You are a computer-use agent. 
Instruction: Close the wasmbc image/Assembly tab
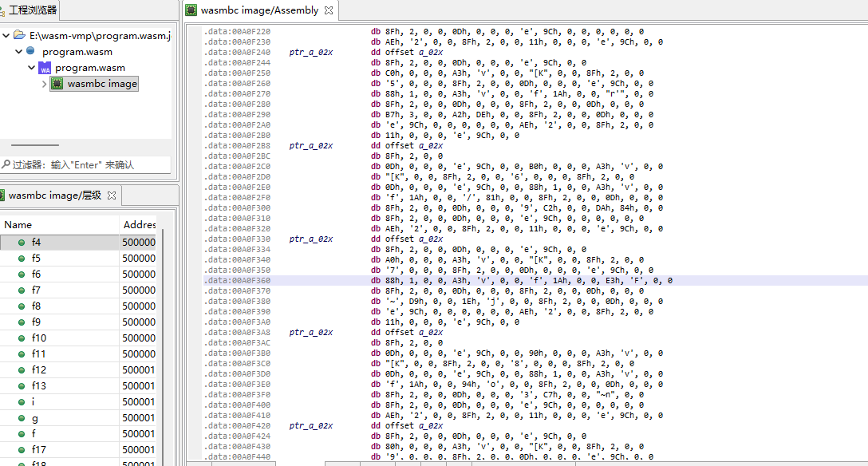pyautogui.click(x=329, y=10)
